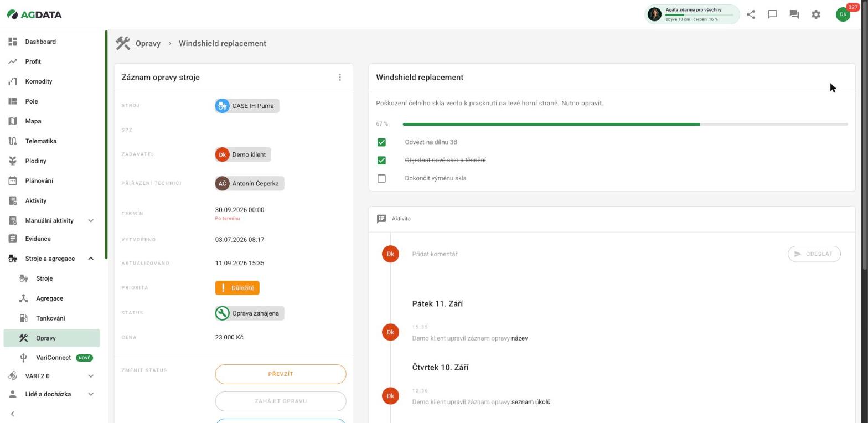
Task: Click the tools icon in Opravy breadcrumb
Action: (123, 43)
